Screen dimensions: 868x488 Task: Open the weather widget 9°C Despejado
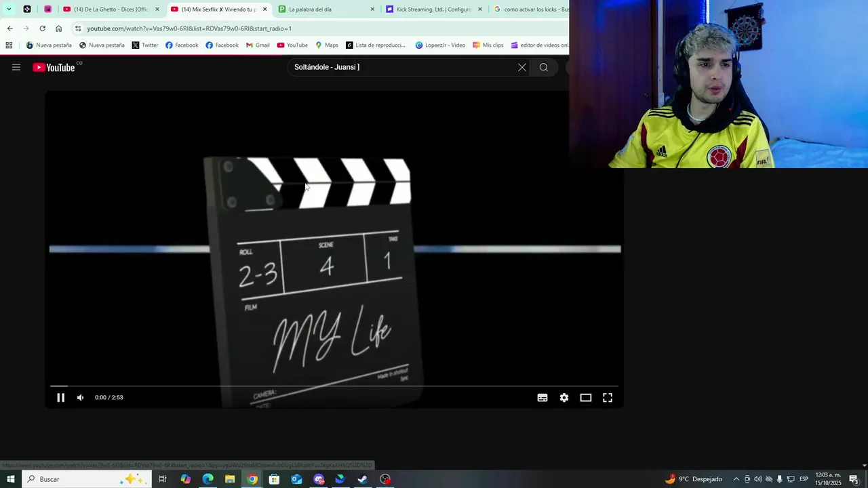coord(693,479)
